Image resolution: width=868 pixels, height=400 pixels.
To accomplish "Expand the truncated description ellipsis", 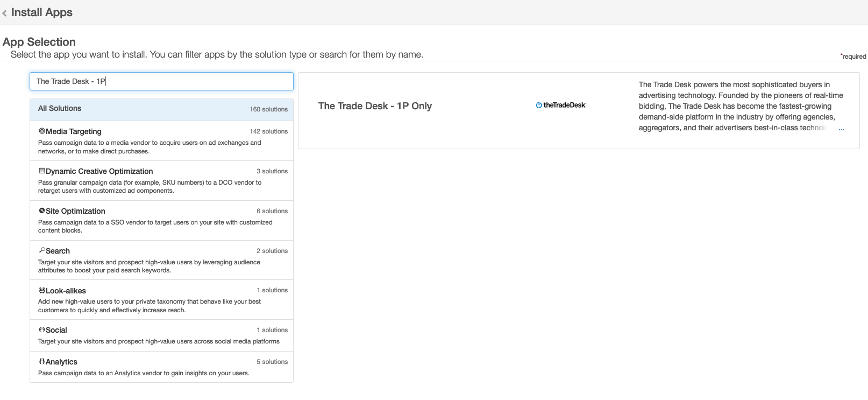I will [842, 128].
